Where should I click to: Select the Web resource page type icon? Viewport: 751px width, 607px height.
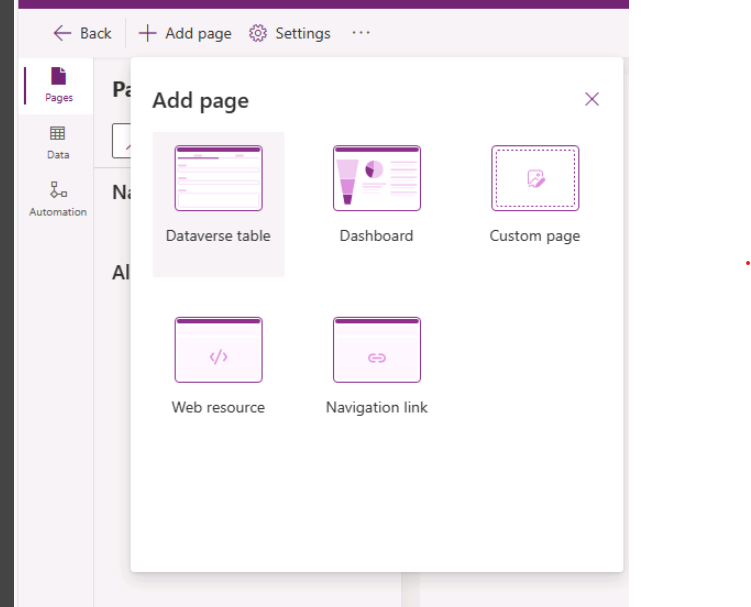pyautogui.click(x=218, y=350)
